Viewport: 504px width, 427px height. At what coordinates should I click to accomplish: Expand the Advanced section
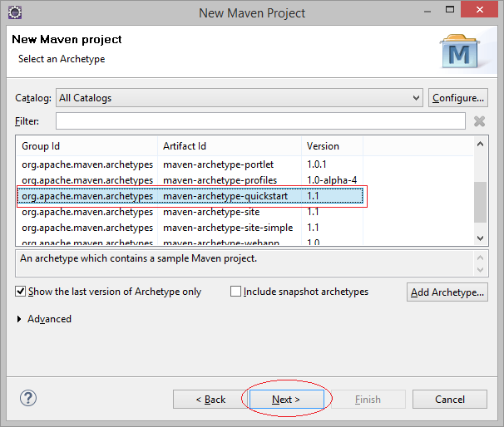pos(19,319)
